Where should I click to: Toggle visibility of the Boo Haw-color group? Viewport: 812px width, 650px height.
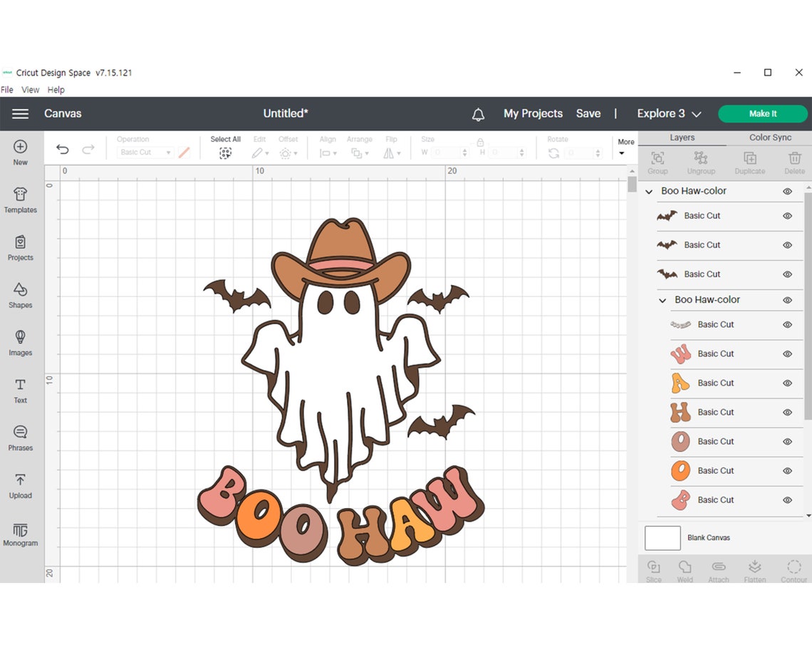[x=787, y=300]
